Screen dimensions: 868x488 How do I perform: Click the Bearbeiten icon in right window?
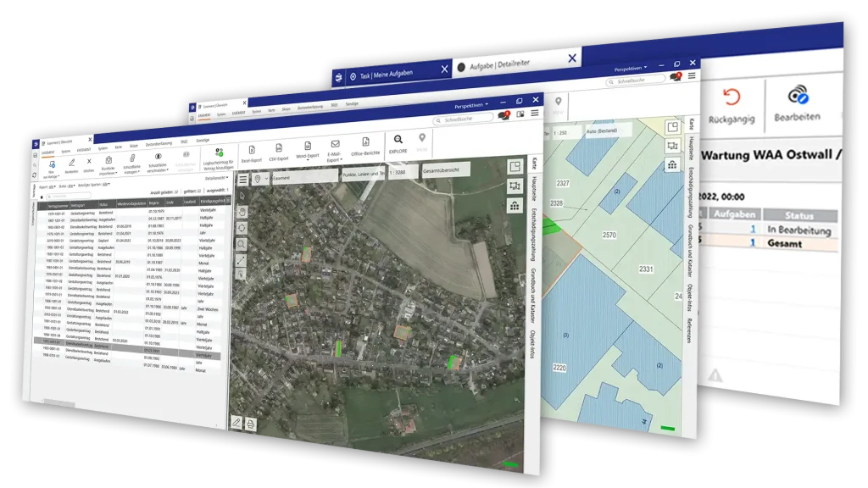pyautogui.click(x=798, y=95)
